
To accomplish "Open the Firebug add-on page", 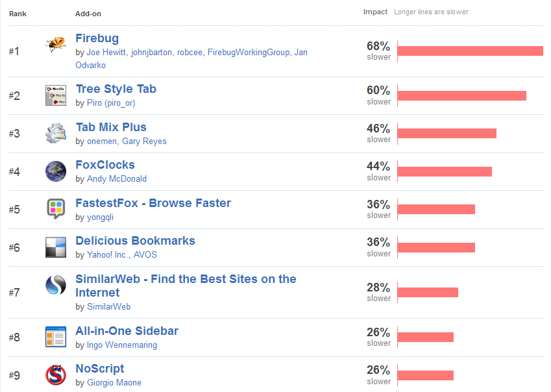I will click(x=97, y=38).
